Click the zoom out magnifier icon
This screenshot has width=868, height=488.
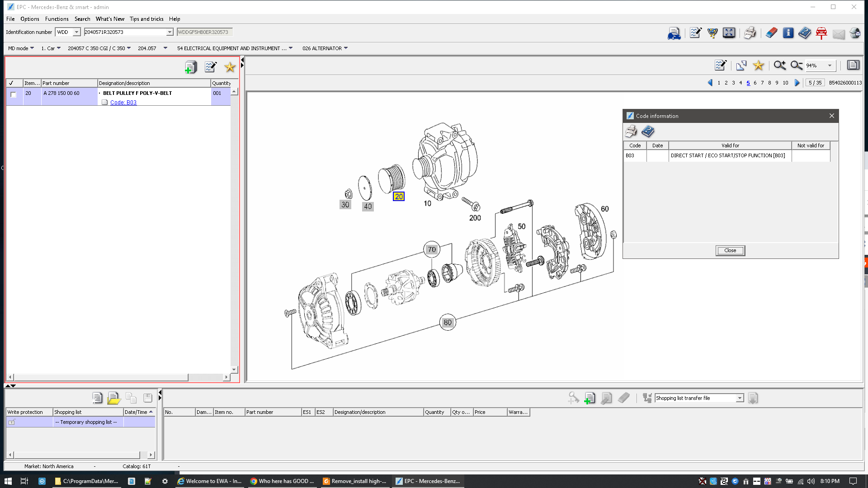click(x=796, y=66)
